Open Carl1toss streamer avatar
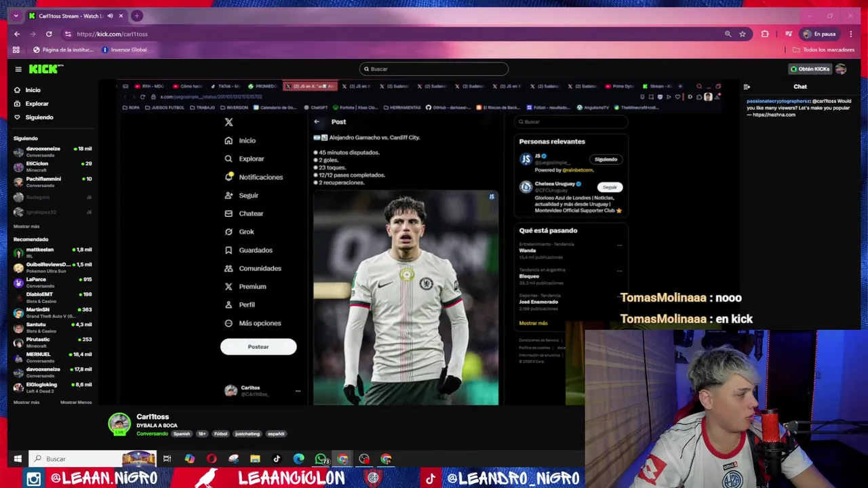 (119, 424)
